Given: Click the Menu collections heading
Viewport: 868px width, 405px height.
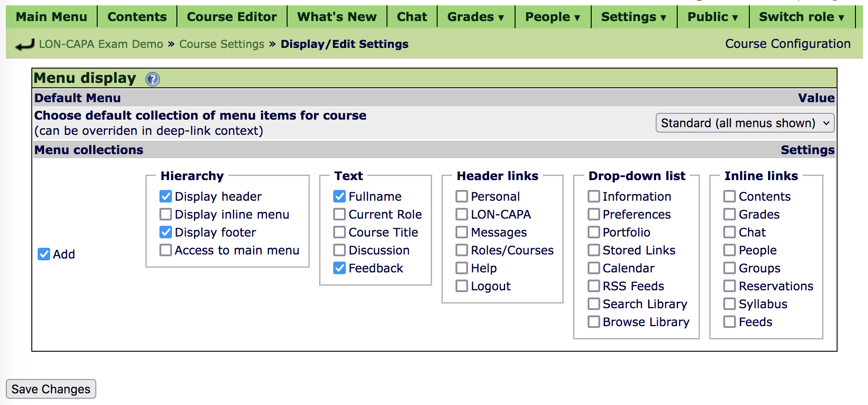Looking at the screenshot, I should coord(89,150).
